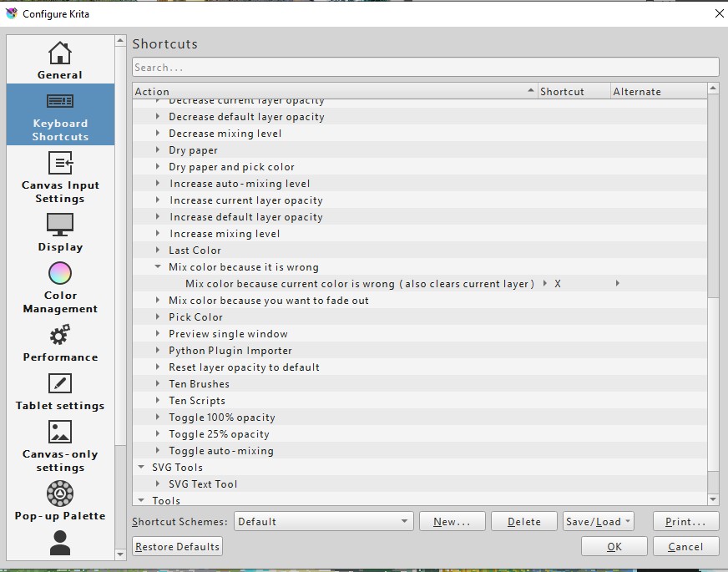Click in the shortcuts Search field
The image size is (728, 572).
(x=425, y=68)
